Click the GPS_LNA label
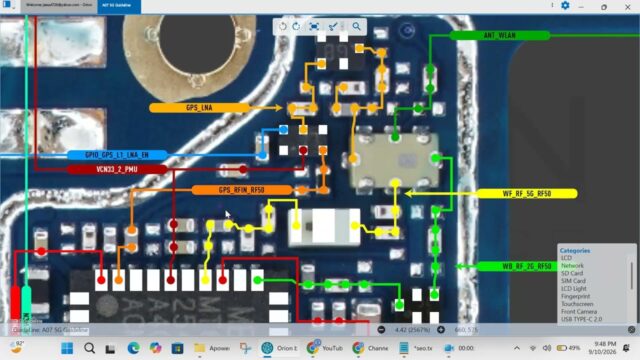The width and height of the screenshot is (640, 360). (x=199, y=108)
